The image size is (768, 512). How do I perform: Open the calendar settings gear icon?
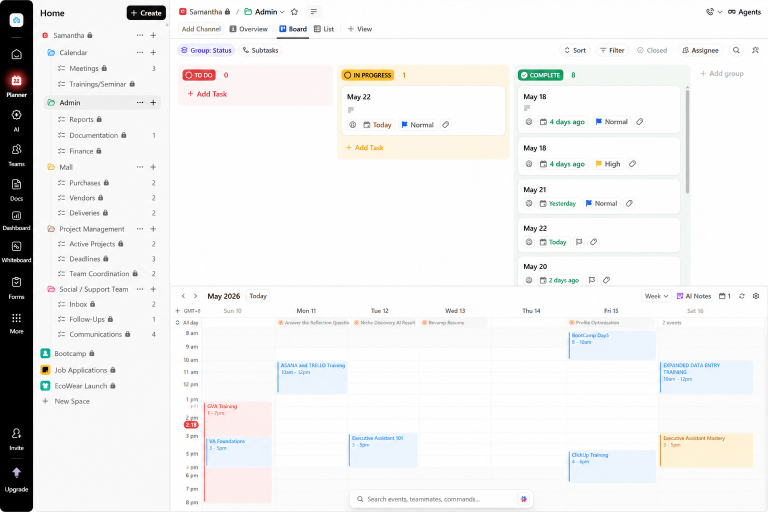[756, 296]
